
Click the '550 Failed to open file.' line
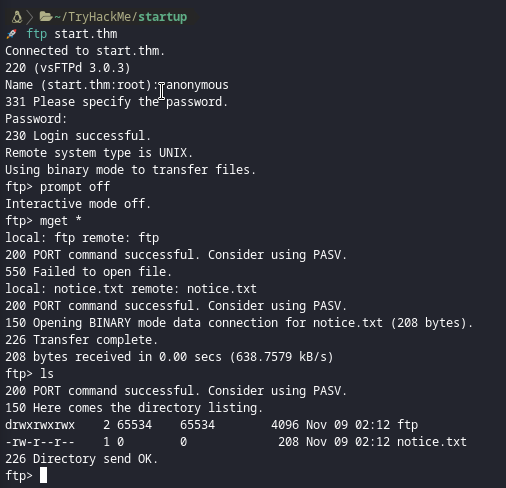pyautogui.click(x=88, y=272)
